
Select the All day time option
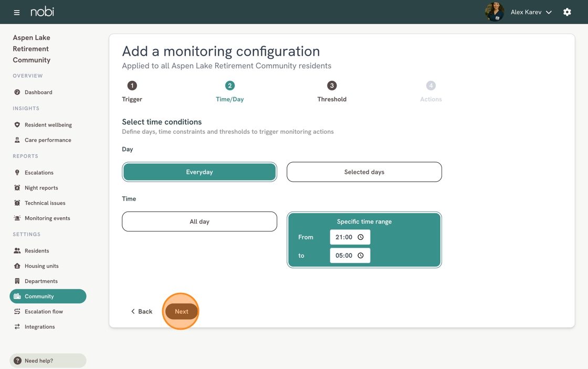pos(199,222)
